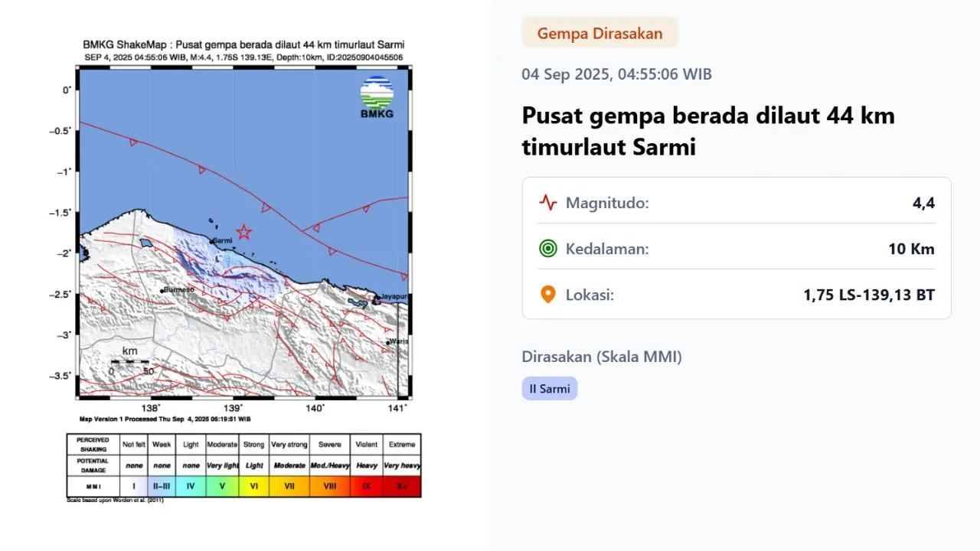Click the MMI IV legend swatch
Image resolution: width=980 pixels, height=551 pixels.
click(191, 486)
